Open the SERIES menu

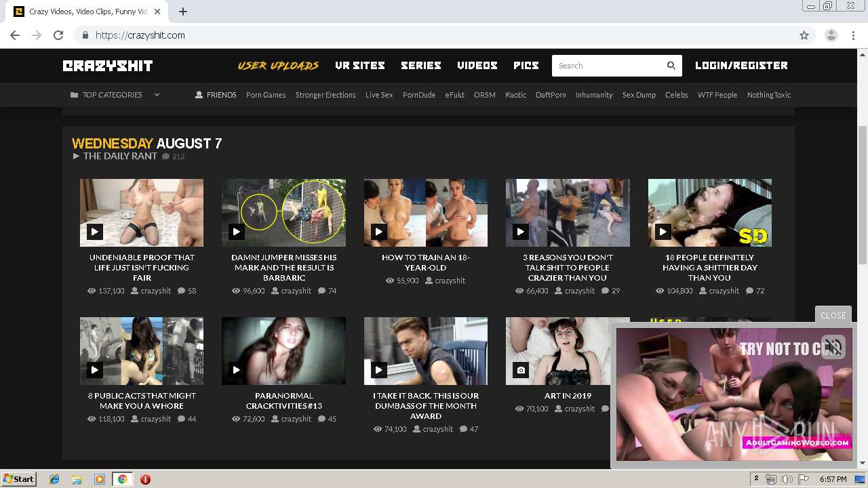[421, 66]
